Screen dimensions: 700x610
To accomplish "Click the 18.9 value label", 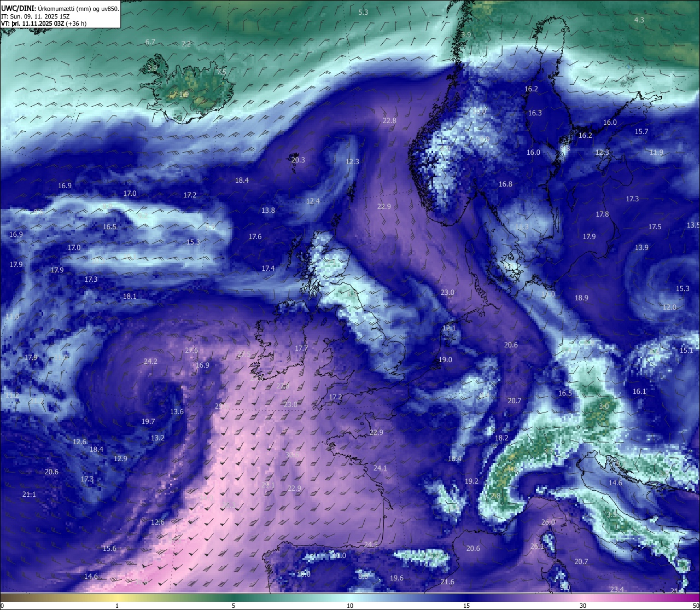I will tap(581, 298).
